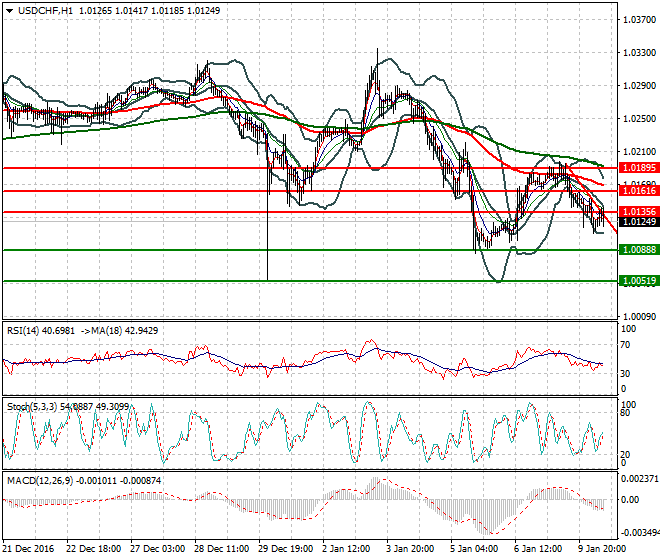Click the 22 Dec 18:00 time label
This screenshot has width=660, height=560.
(93, 549)
